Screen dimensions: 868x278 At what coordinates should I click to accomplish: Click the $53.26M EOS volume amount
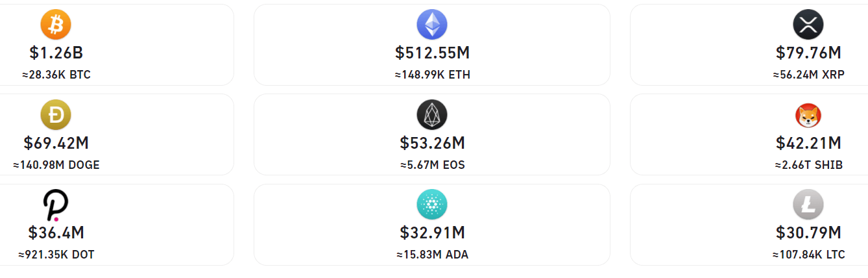coord(432,143)
